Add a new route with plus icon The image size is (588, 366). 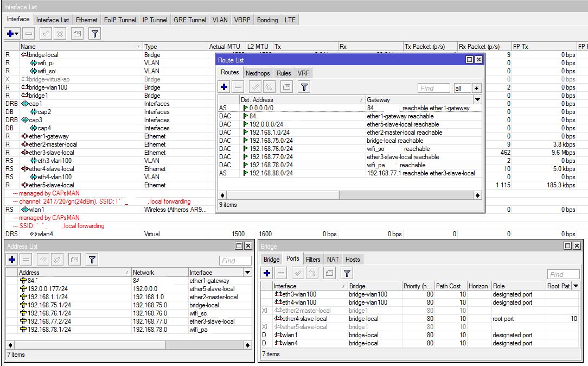(224, 87)
